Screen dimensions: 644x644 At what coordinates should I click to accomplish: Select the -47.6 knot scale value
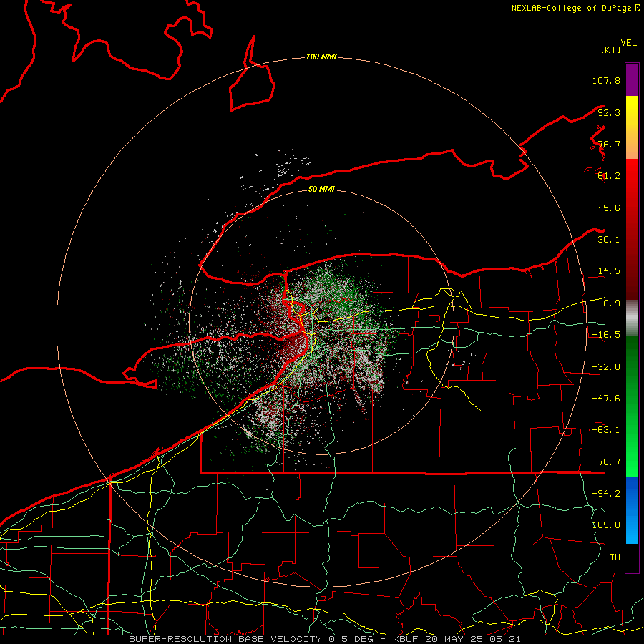pos(606,399)
